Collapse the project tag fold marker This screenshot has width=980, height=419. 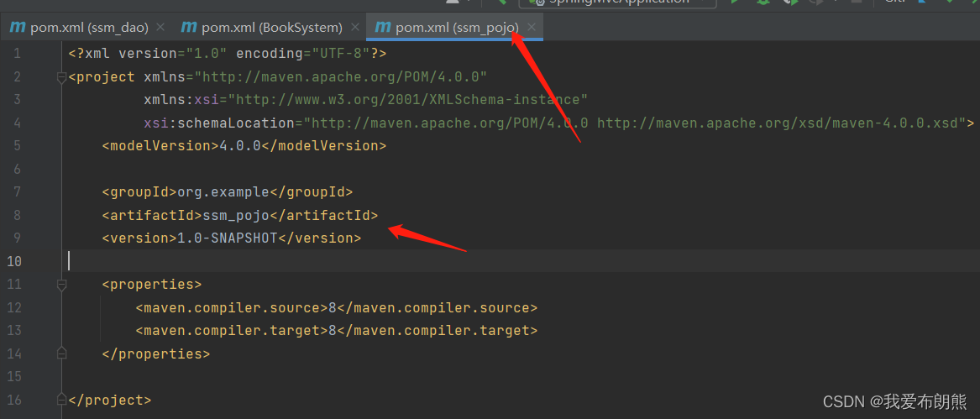(61, 77)
